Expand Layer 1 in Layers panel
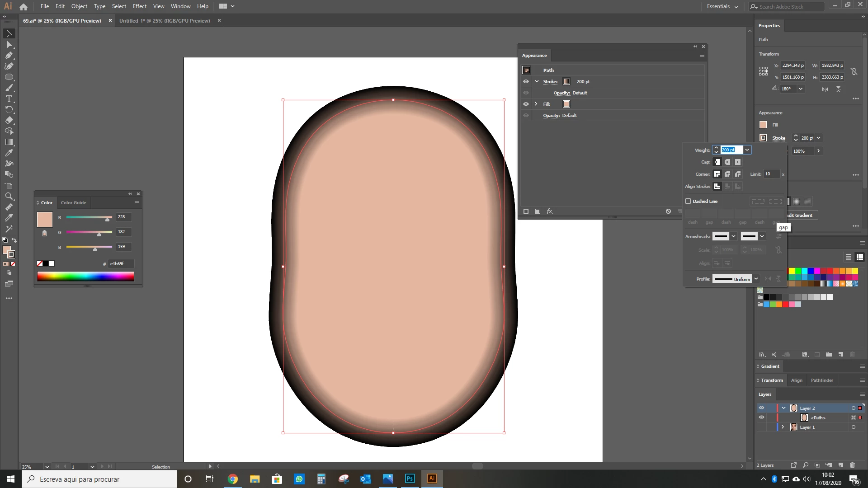Image resolution: width=868 pixels, height=488 pixels. point(783,427)
